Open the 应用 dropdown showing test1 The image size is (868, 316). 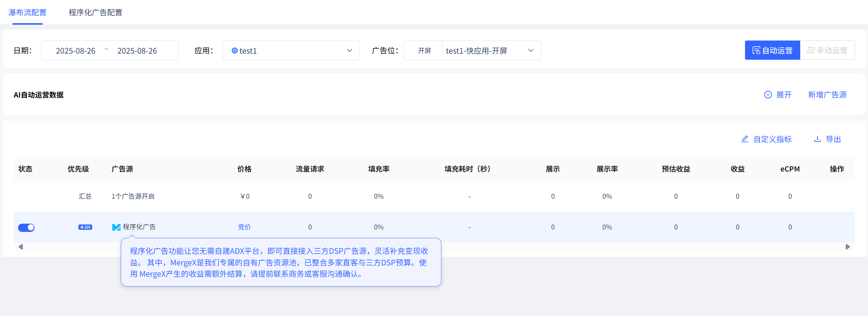pos(291,51)
